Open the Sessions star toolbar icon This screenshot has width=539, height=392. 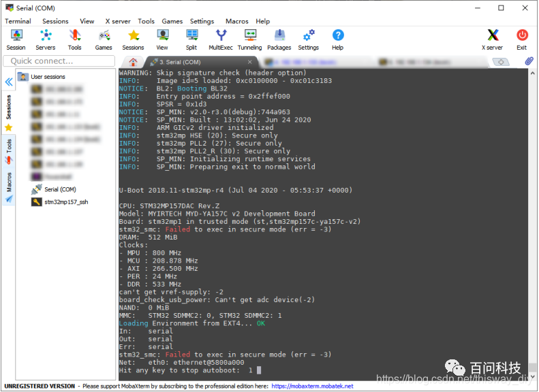(133, 39)
